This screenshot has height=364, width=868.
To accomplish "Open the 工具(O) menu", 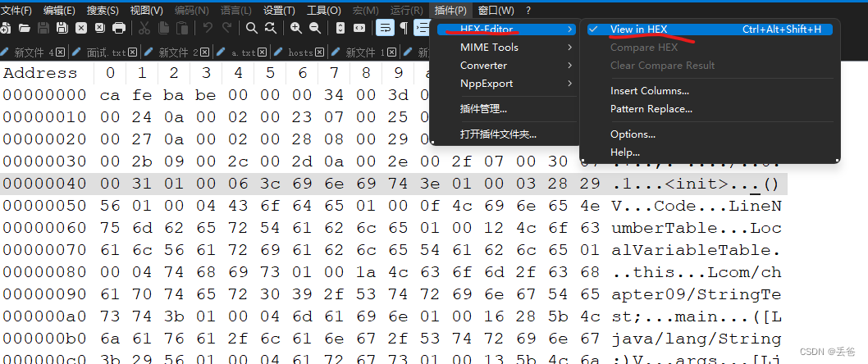I will pos(324,11).
